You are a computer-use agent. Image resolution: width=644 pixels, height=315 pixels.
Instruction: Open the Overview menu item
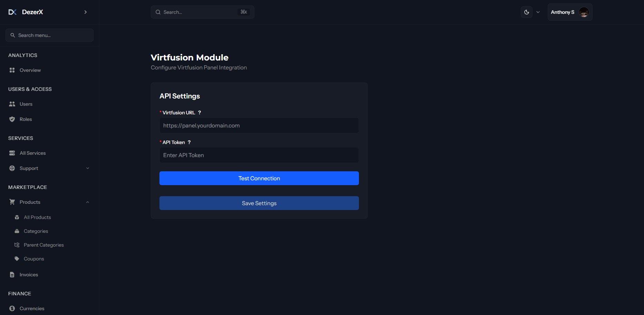(49, 70)
